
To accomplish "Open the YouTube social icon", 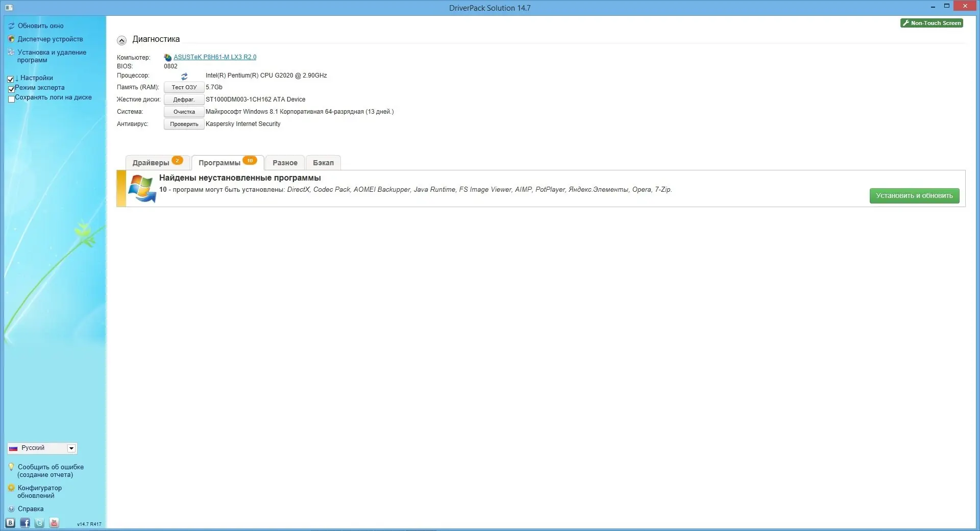I will (x=54, y=523).
